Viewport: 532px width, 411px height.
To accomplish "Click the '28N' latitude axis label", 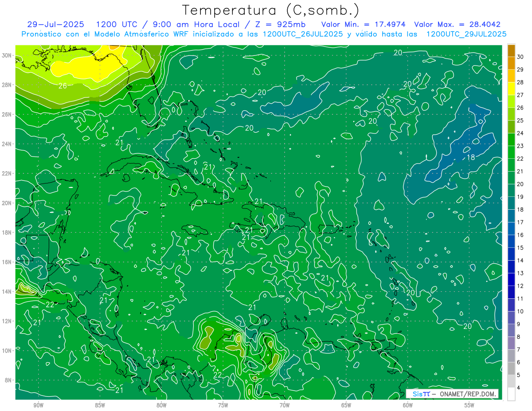I will pyautogui.click(x=7, y=85).
